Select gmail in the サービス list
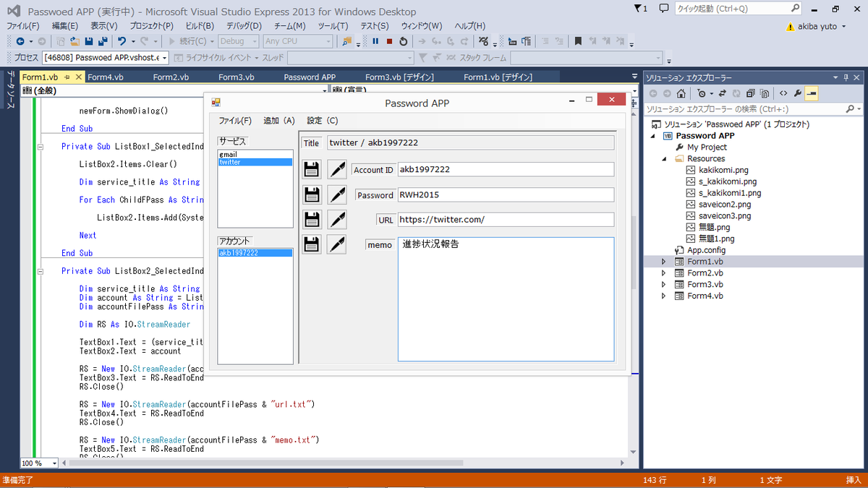Image resolution: width=868 pixels, height=488 pixels. tap(228, 154)
